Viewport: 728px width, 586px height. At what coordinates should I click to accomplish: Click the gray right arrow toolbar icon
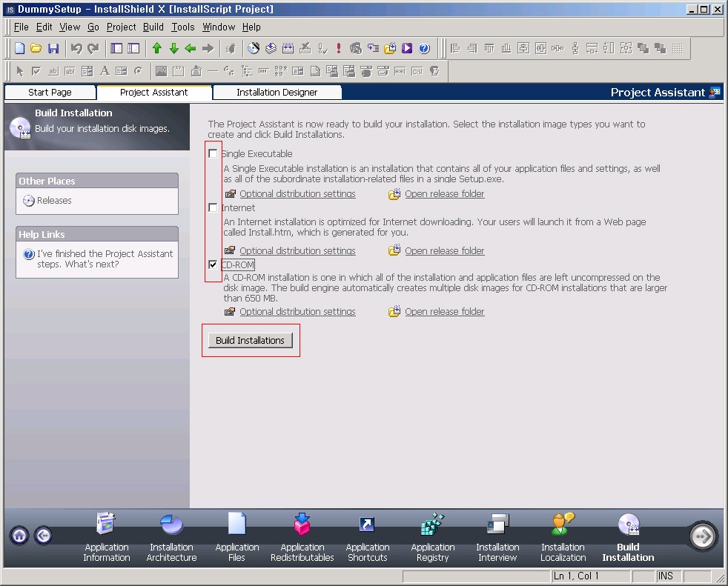(208, 48)
